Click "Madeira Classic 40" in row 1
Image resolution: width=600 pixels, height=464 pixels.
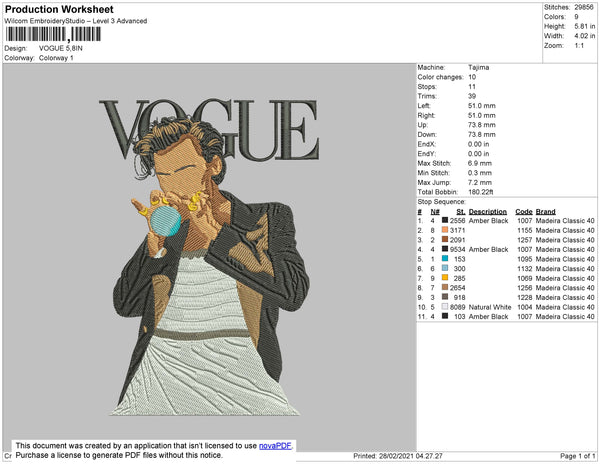[565, 221]
